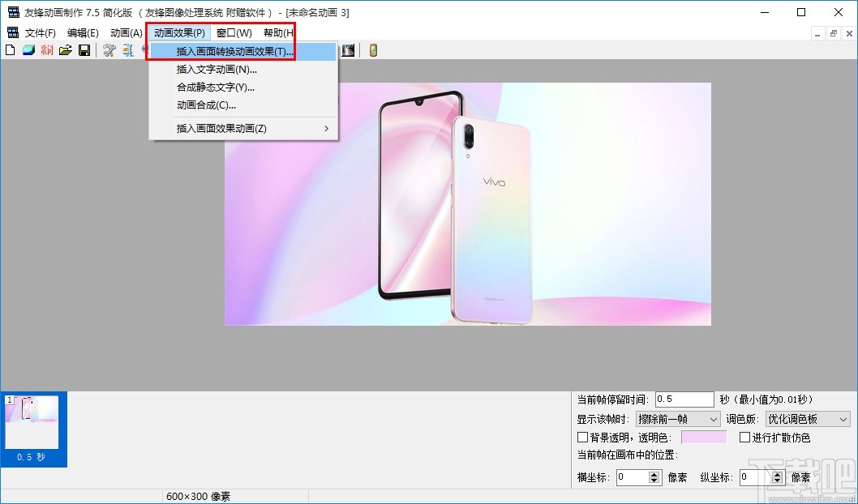Click the wrench and hammer settings icon
The height and width of the screenshot is (504, 858).
(x=109, y=51)
